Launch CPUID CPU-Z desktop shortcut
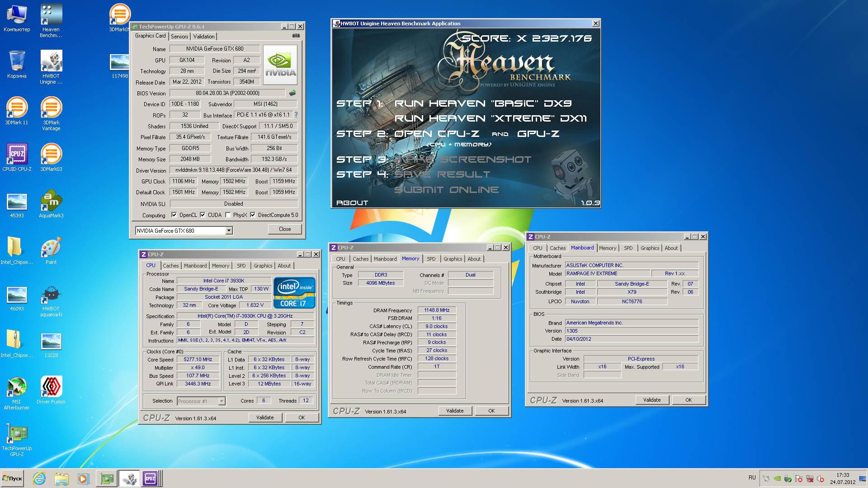The height and width of the screenshot is (488, 868). [x=17, y=157]
